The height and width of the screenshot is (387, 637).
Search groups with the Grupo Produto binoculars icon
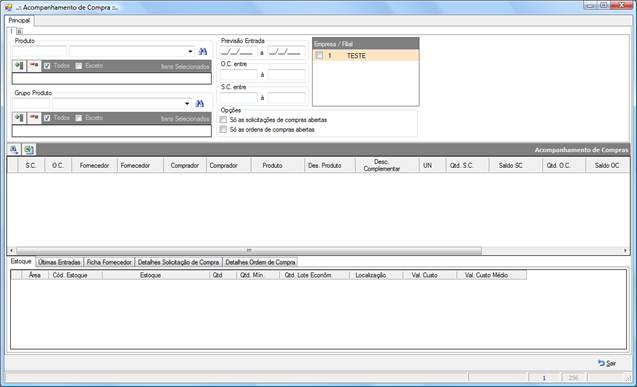tap(199, 104)
